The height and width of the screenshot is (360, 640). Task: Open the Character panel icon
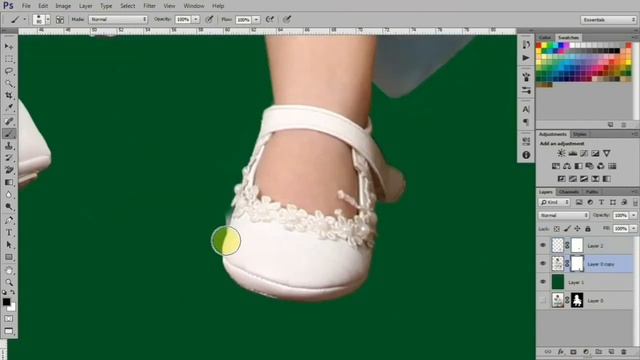click(526, 109)
